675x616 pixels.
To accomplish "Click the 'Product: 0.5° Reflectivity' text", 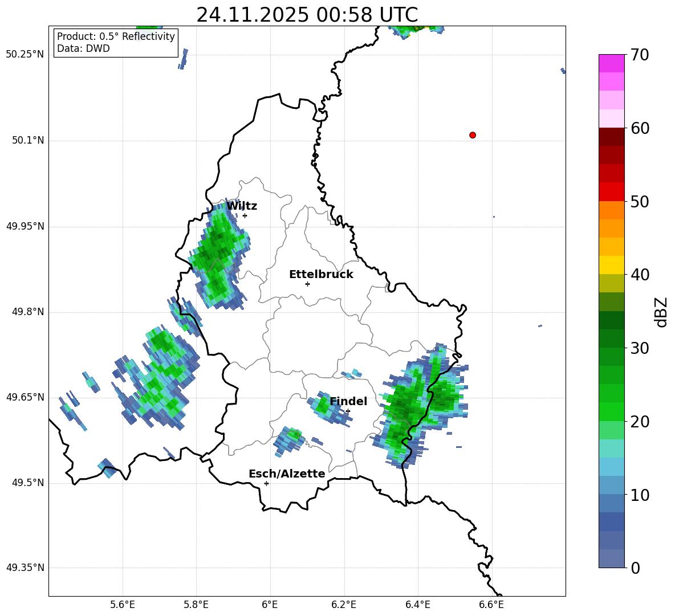I will 116,36.
